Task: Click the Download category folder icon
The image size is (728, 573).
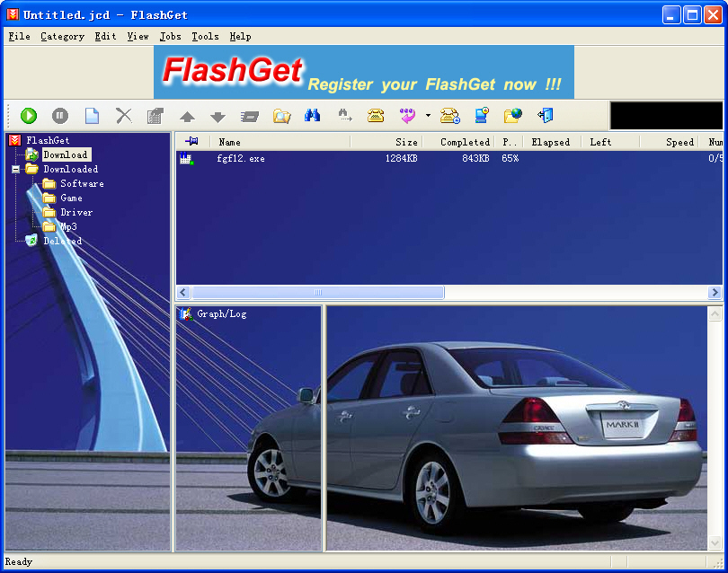Action: coord(31,154)
